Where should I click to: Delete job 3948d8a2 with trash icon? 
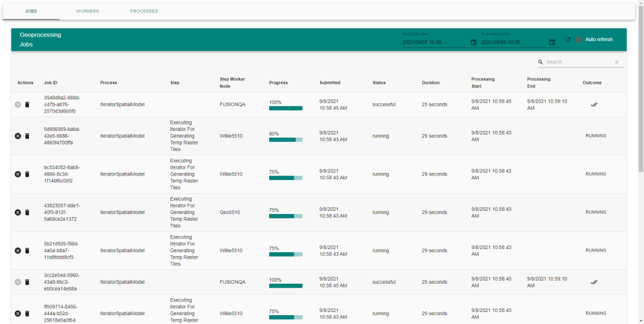click(27, 104)
